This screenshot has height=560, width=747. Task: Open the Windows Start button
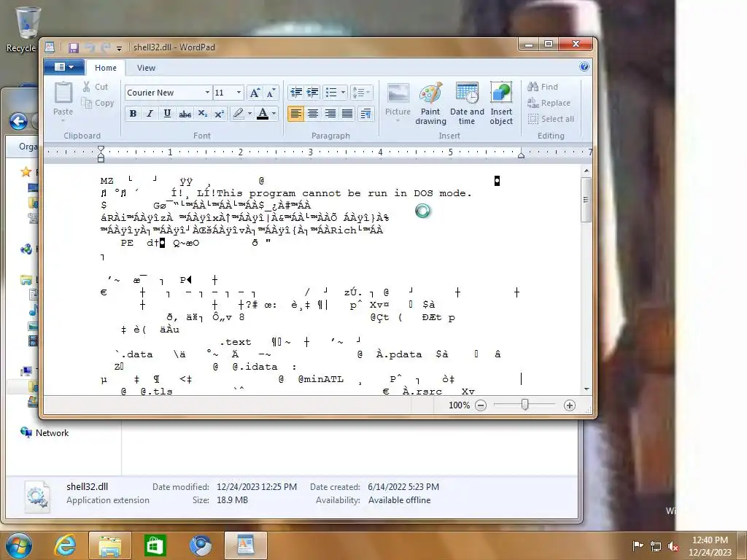(19, 545)
